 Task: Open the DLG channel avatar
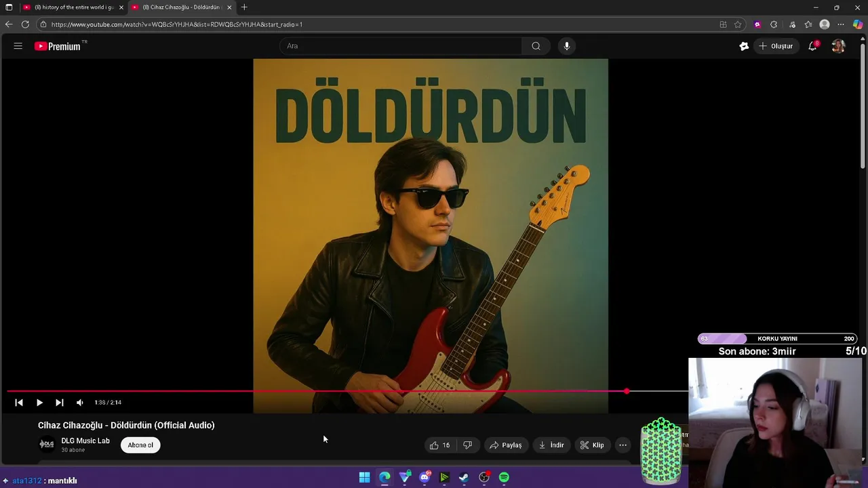tap(47, 445)
